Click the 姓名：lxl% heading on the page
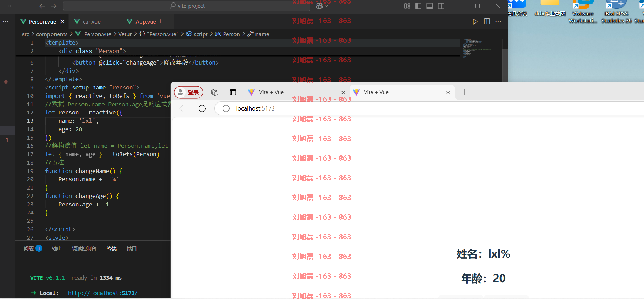The height and width of the screenshot is (299, 644). [483, 254]
